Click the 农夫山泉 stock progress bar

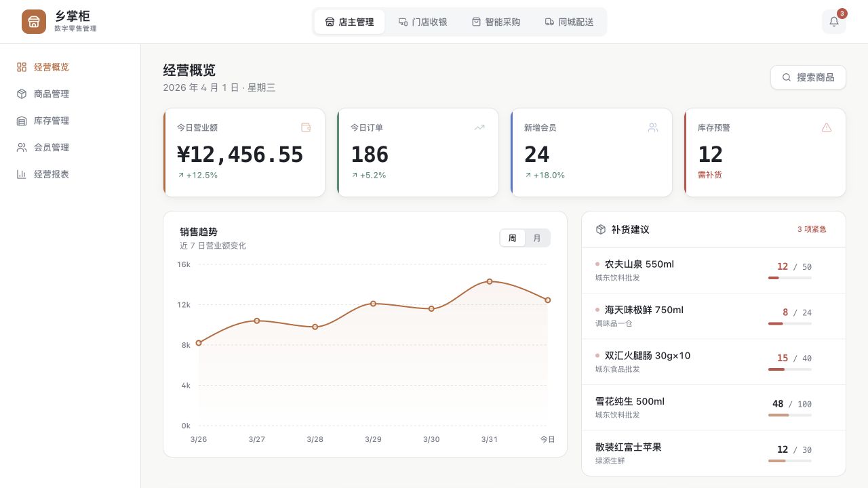tap(790, 278)
